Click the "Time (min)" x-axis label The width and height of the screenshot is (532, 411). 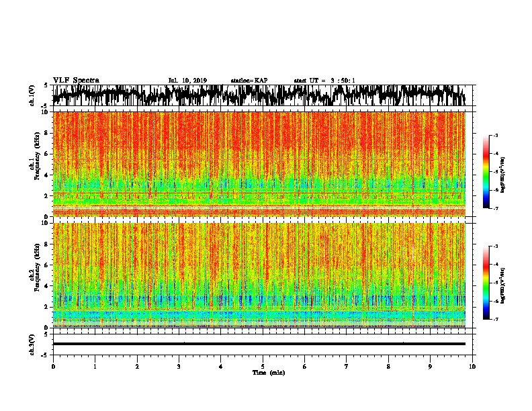tap(269, 373)
